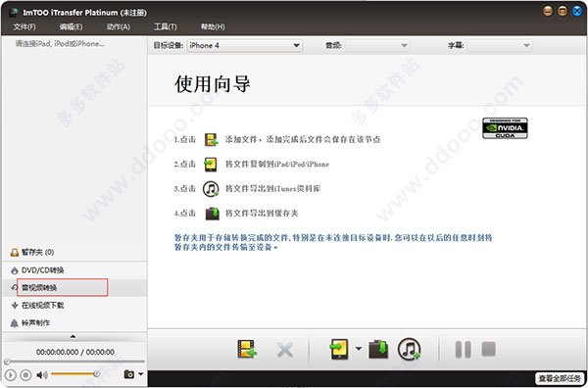Click the NVIDIA CUDA badge
The image size is (588, 388).
click(505, 128)
